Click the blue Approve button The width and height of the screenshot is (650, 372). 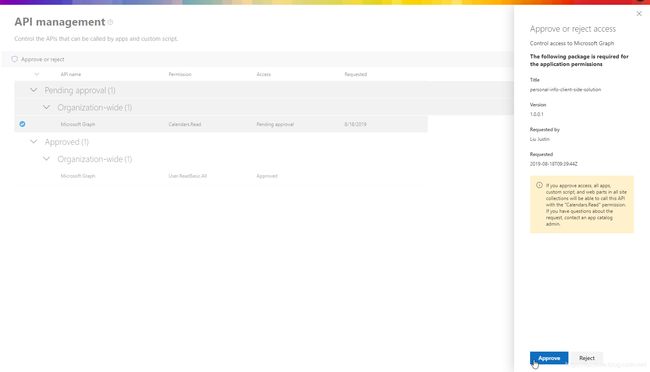point(549,358)
